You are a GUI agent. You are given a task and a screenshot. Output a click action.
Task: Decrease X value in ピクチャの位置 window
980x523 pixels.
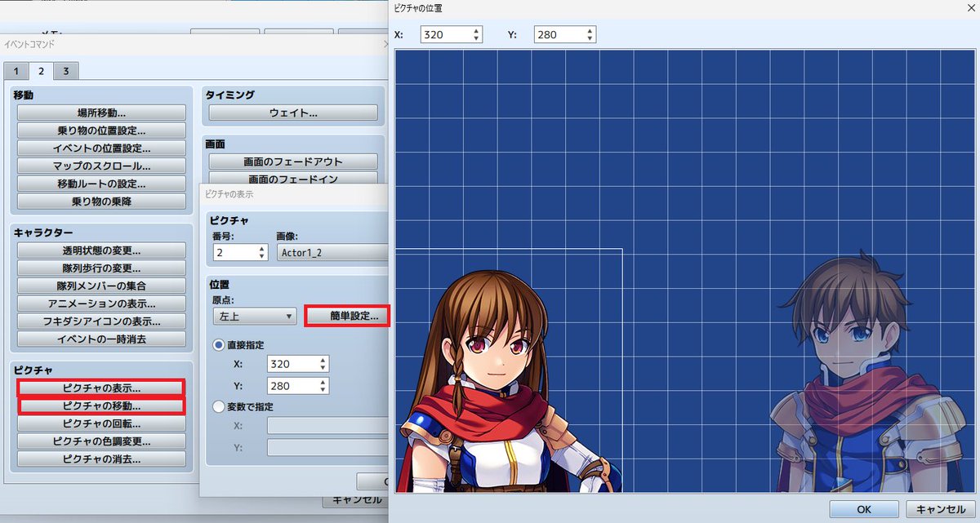[x=477, y=39]
